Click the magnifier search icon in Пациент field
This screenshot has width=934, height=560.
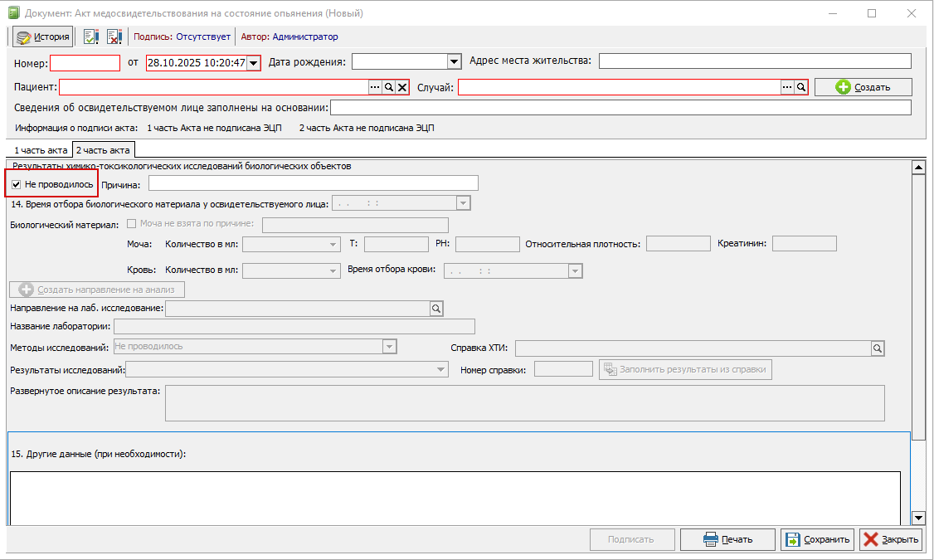pos(388,87)
